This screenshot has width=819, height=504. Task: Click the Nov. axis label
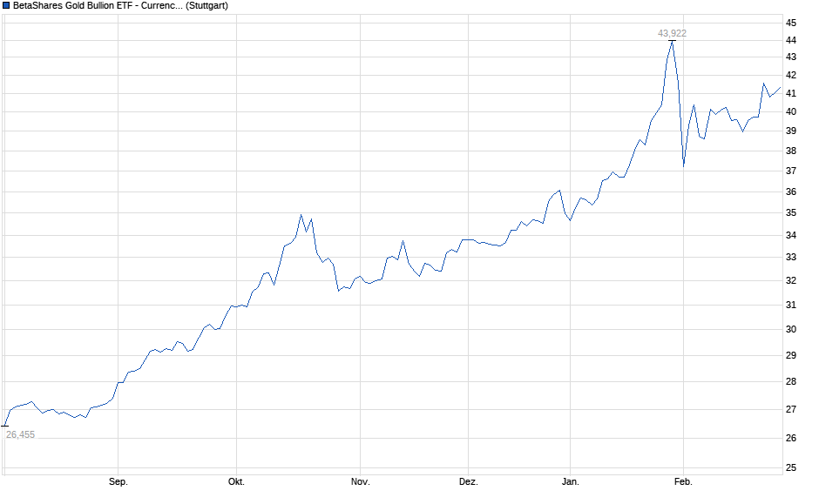coord(360,480)
